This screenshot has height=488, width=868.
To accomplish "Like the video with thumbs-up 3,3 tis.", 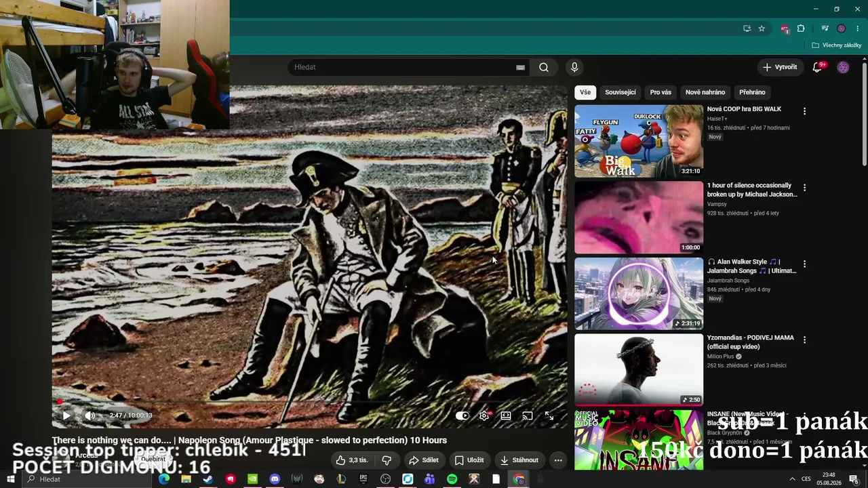I will point(353,460).
